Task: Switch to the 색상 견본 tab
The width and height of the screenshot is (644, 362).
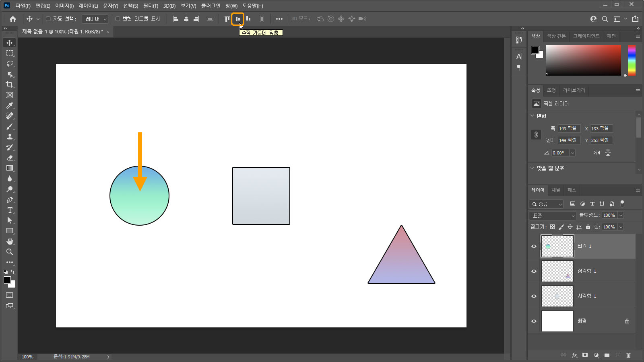Action: (556, 36)
